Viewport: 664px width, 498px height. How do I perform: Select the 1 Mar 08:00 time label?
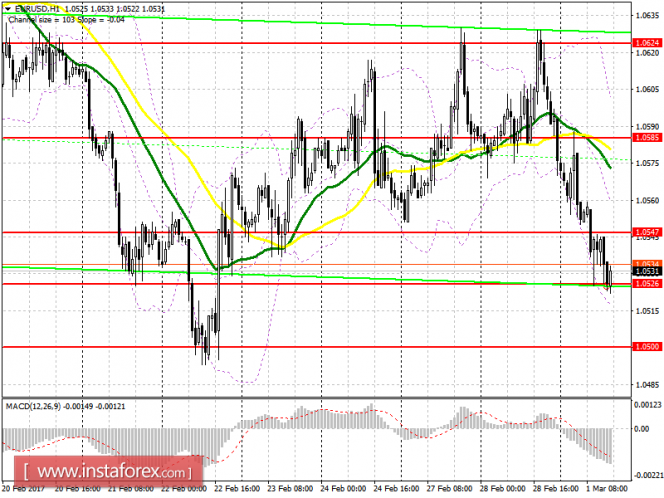607,489
